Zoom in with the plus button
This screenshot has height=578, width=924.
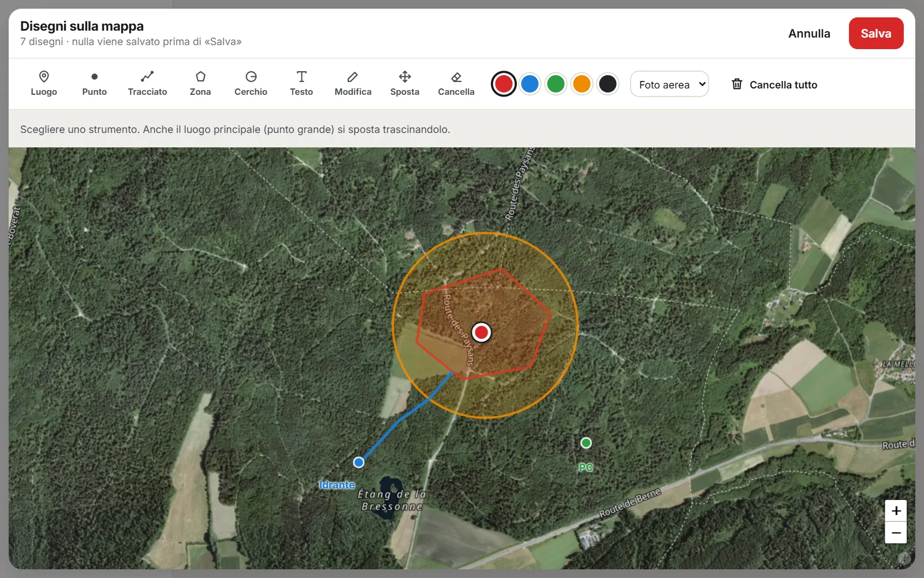click(896, 511)
